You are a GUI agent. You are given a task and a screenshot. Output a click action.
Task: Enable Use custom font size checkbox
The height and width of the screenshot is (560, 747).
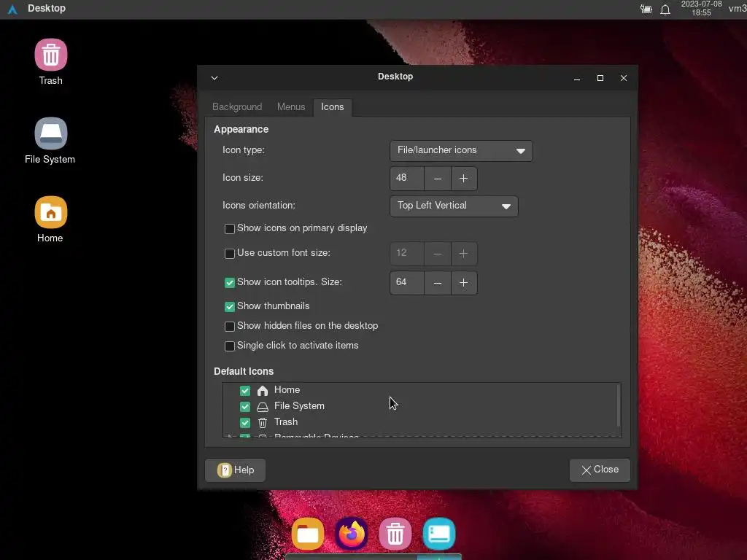[230, 253]
